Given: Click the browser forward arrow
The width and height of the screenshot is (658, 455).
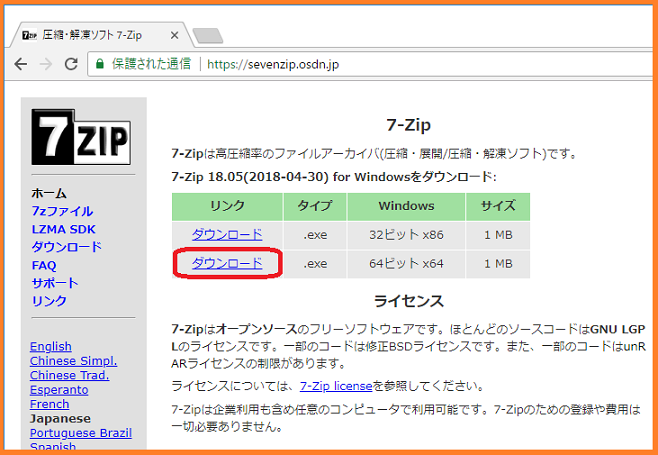Looking at the screenshot, I should click(x=45, y=64).
